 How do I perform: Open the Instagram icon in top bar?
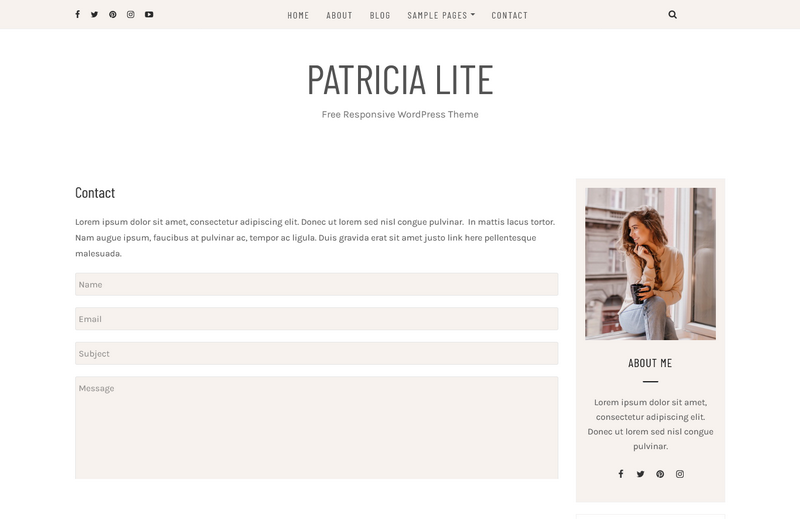131,14
